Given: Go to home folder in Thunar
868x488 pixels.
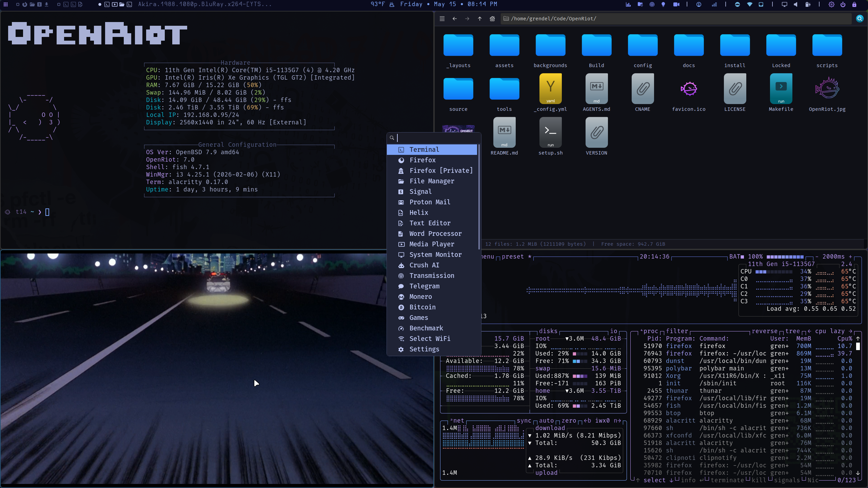Looking at the screenshot, I should [x=492, y=19].
